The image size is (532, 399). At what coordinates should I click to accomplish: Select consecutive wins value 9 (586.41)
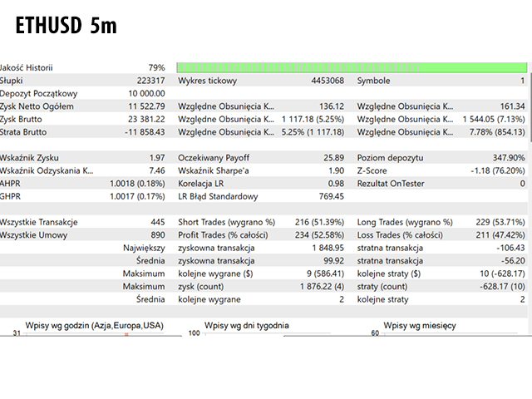click(325, 274)
